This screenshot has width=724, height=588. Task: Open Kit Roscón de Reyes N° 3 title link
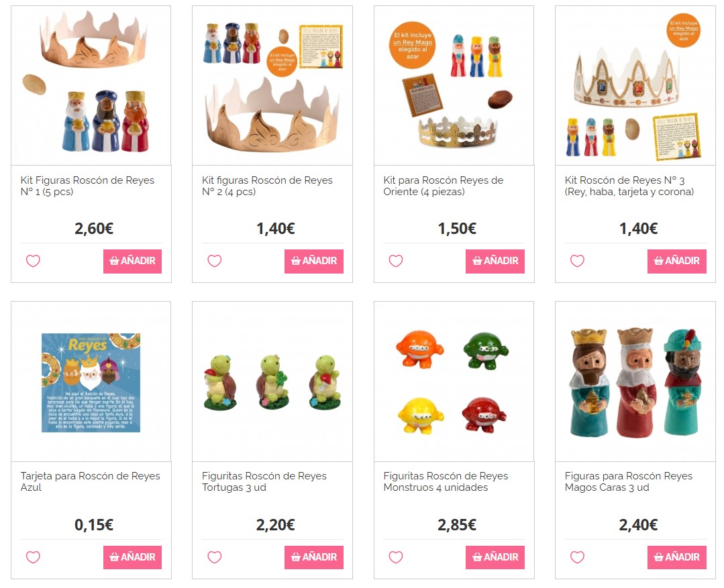[x=629, y=186]
